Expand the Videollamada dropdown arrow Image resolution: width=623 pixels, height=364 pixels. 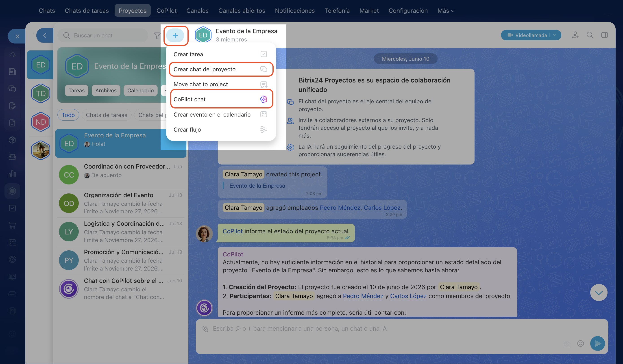tap(555, 35)
